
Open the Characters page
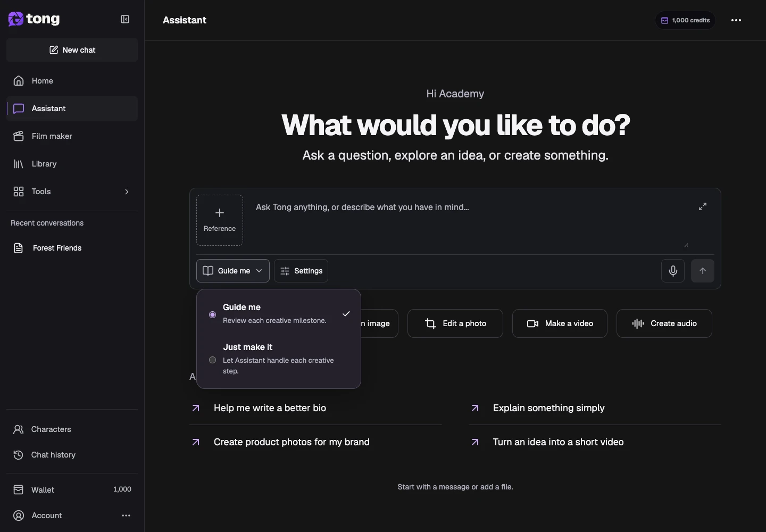point(72,429)
